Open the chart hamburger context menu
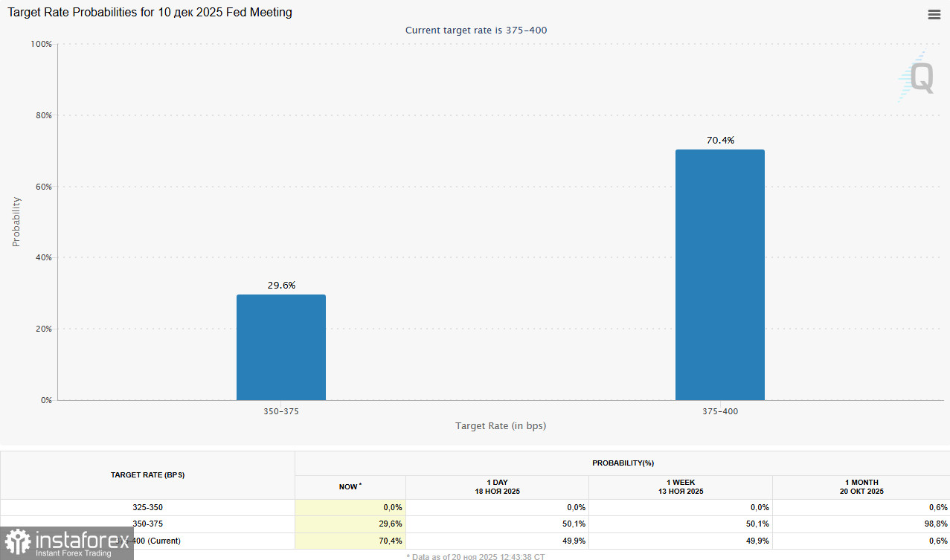This screenshot has width=950, height=560. pyautogui.click(x=934, y=14)
